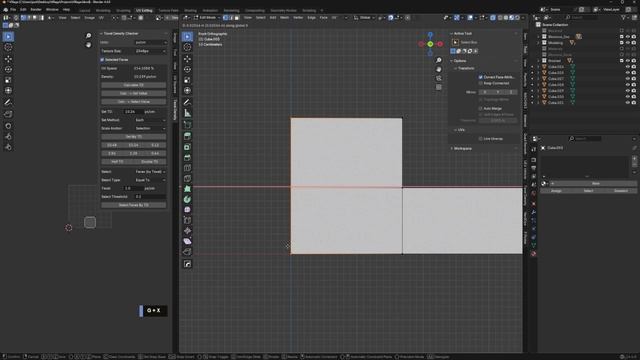Enable the Live Unwrap checkbox
Image resolution: width=640 pixels, height=360 pixels.
pyautogui.click(x=481, y=139)
